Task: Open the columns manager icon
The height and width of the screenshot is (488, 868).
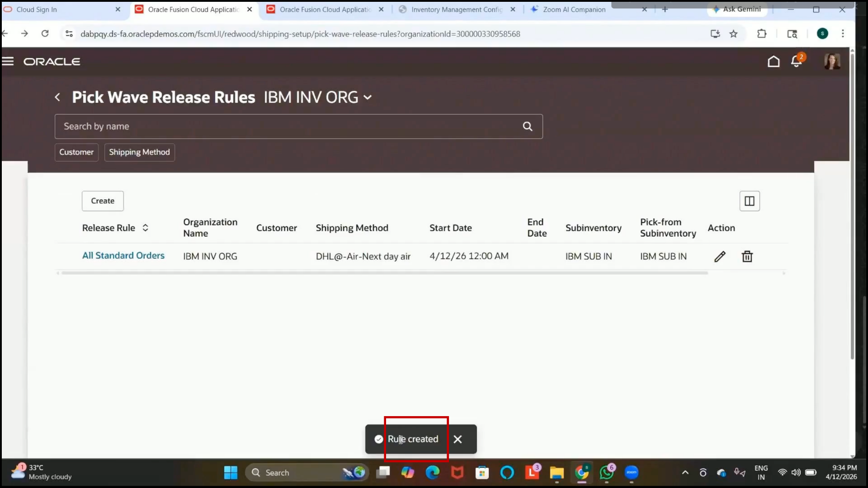Action: pos(749,201)
